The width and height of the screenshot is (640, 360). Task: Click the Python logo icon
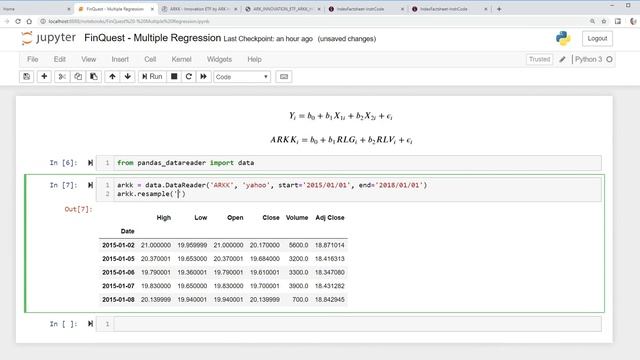(563, 38)
